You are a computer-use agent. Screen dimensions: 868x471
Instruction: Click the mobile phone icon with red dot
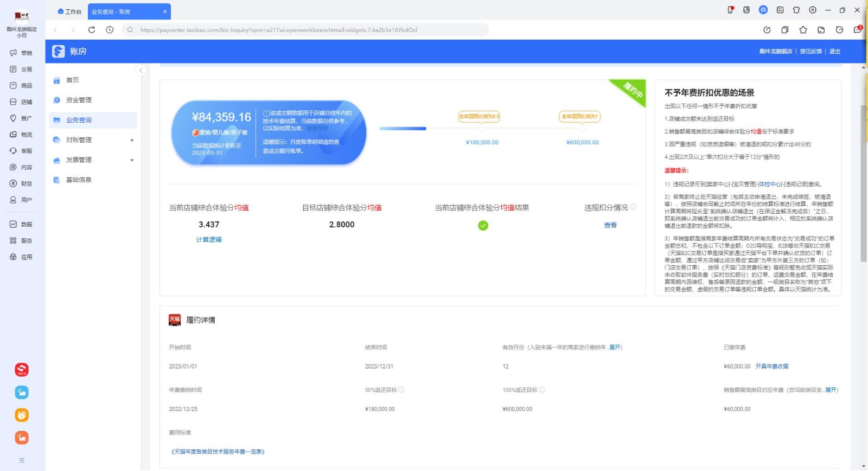[730, 10]
